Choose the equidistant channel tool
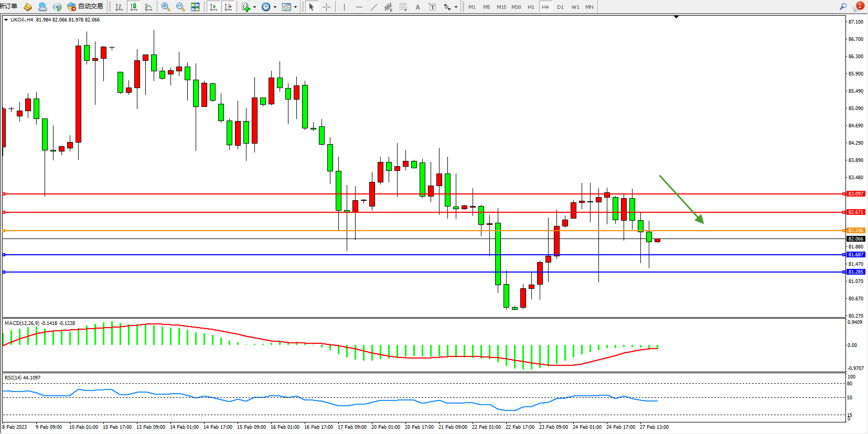 [x=388, y=7]
